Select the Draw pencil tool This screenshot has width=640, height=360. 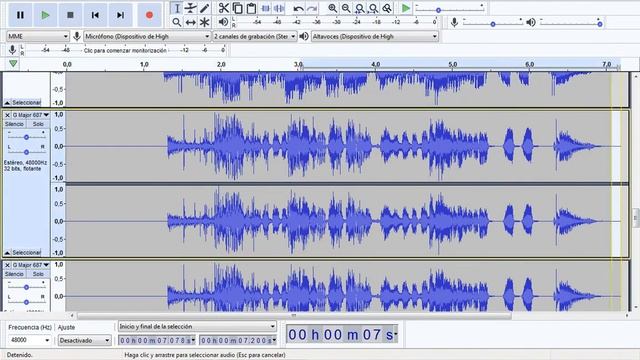(x=204, y=8)
